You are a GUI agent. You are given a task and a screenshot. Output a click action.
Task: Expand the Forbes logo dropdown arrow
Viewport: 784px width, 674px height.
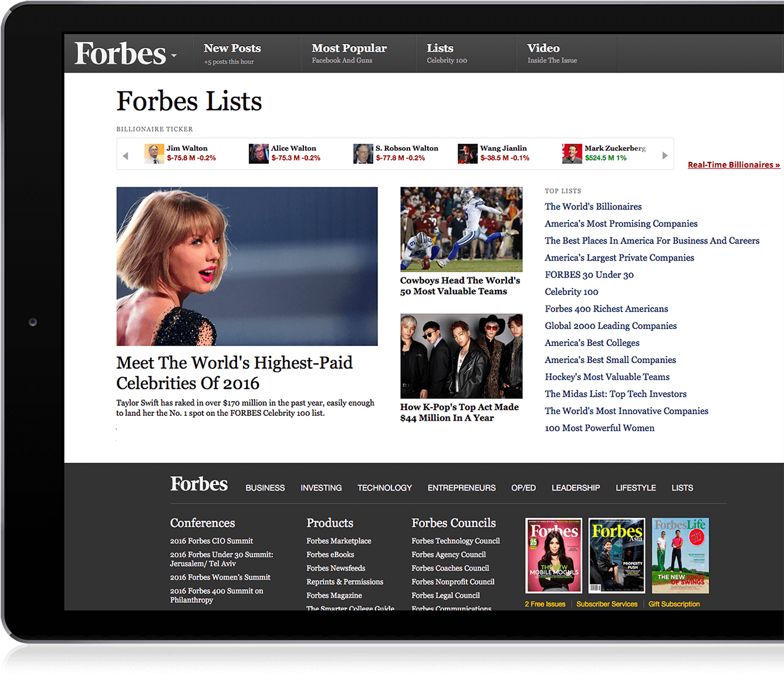pos(174,56)
